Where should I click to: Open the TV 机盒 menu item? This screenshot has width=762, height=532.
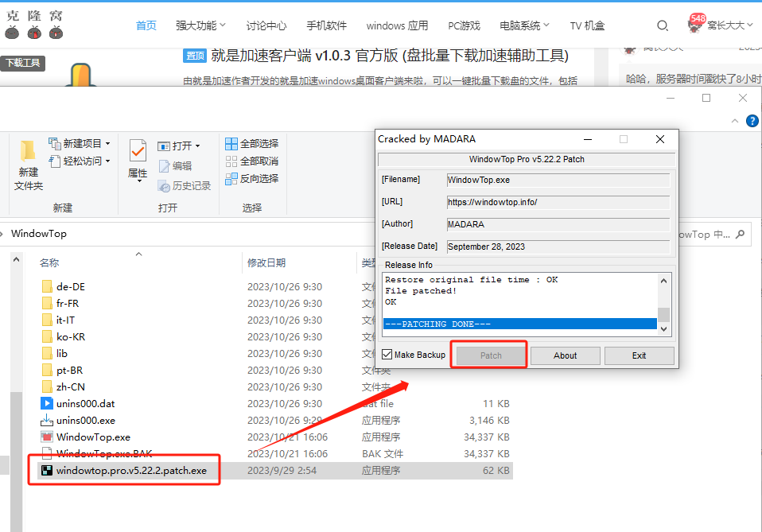point(587,25)
